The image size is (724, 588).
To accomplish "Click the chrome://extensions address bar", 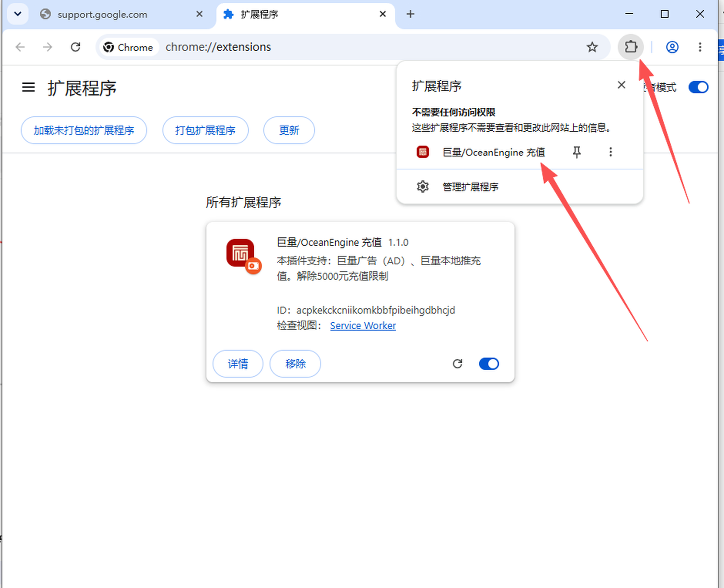I will click(x=353, y=47).
